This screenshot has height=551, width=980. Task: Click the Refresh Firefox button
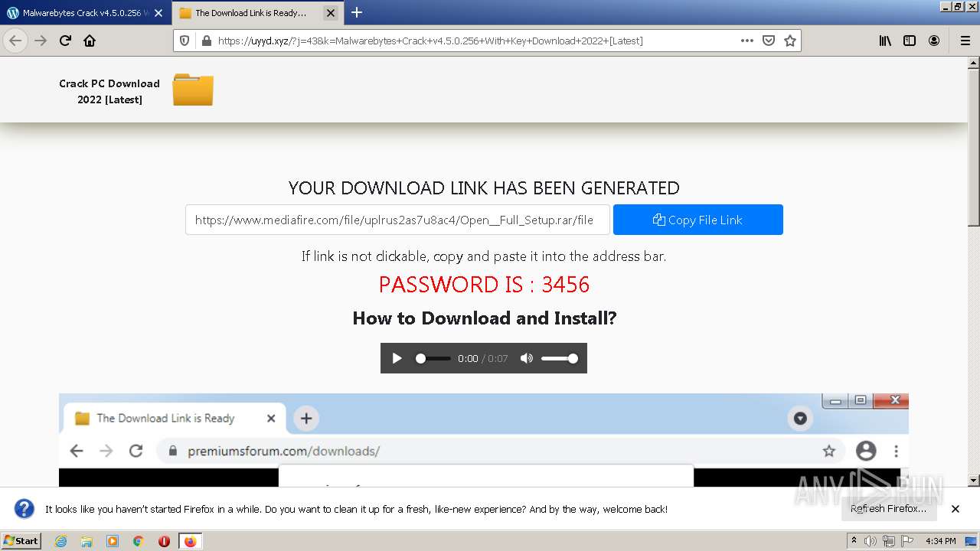click(x=888, y=509)
